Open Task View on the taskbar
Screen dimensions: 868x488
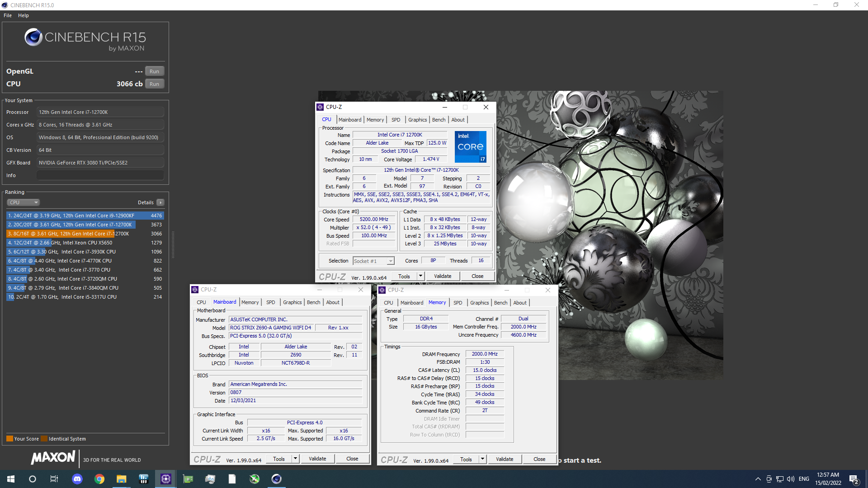pyautogui.click(x=54, y=479)
